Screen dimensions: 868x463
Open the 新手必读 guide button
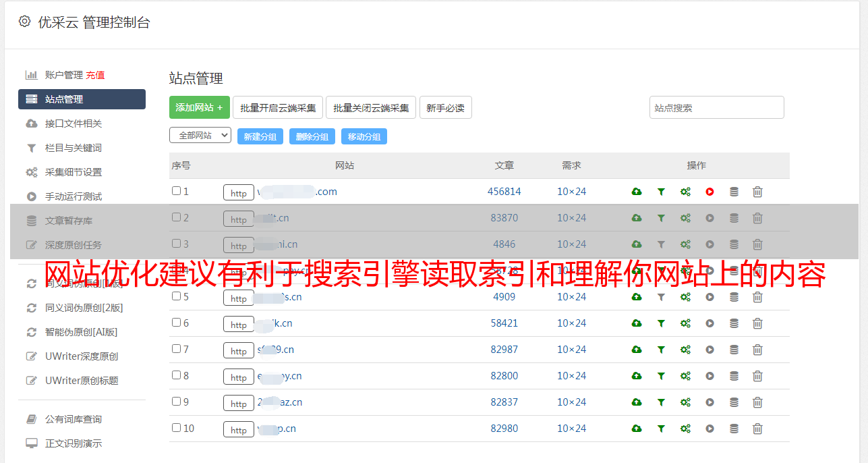pos(446,107)
